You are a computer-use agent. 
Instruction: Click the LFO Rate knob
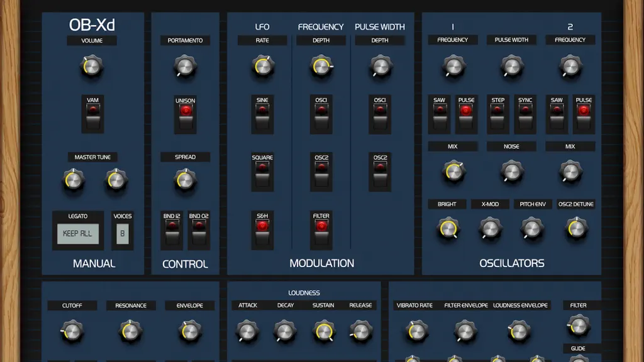(x=262, y=67)
